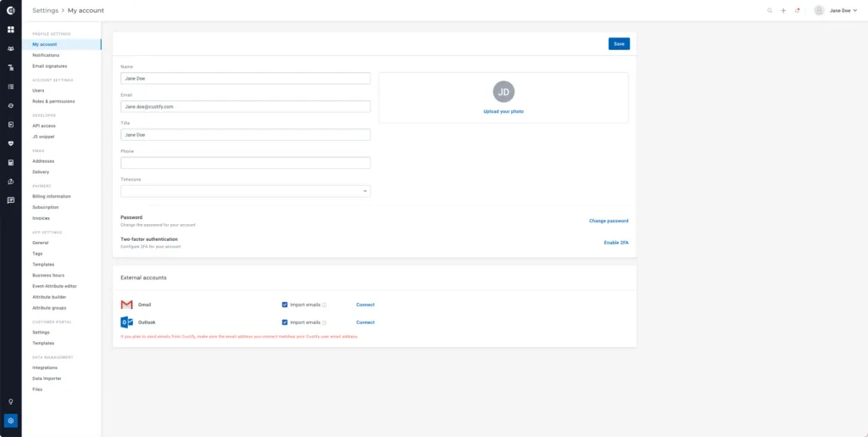Screen dimensions: 868x437
Task: Go to Subscription page
Action: click(46, 207)
